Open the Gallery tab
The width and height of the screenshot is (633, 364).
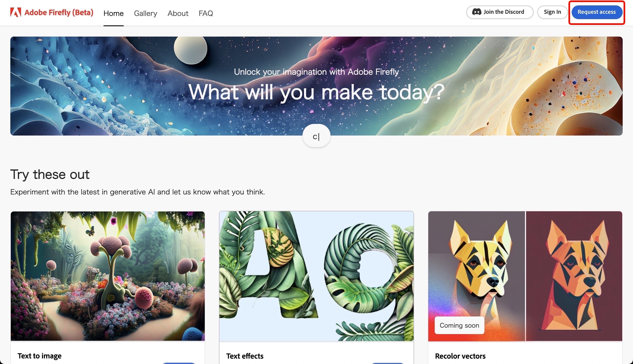pos(146,13)
